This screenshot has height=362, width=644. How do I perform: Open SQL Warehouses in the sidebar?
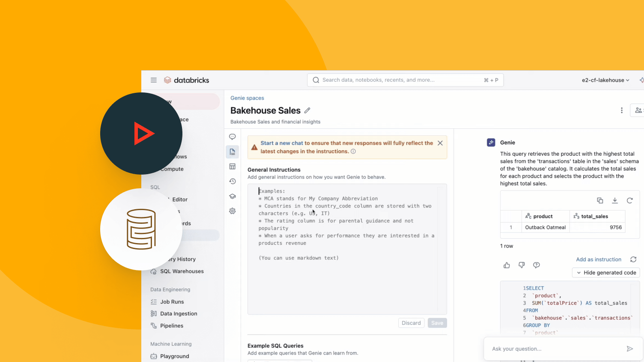182,271
